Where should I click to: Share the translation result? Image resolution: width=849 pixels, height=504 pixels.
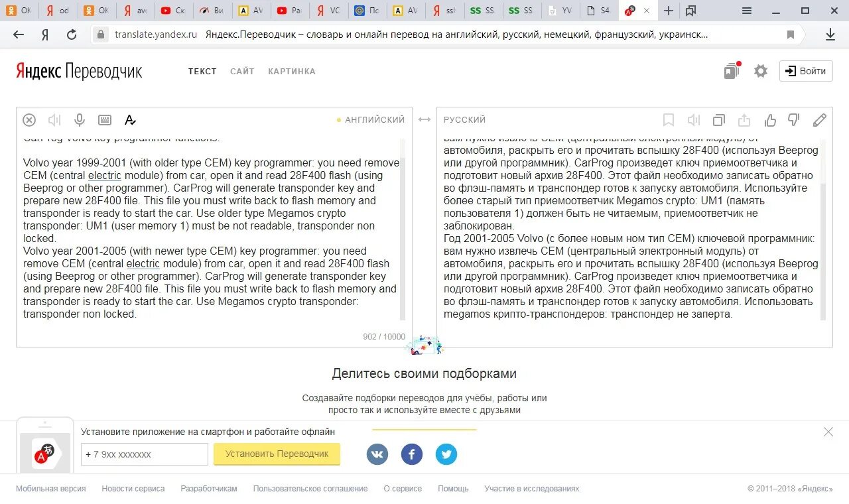click(x=744, y=120)
